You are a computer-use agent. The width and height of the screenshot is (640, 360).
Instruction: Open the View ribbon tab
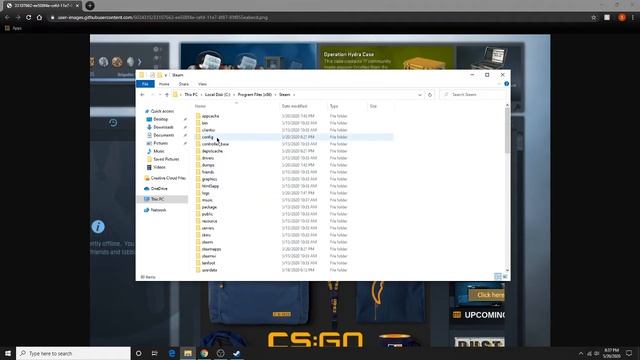pyautogui.click(x=202, y=84)
